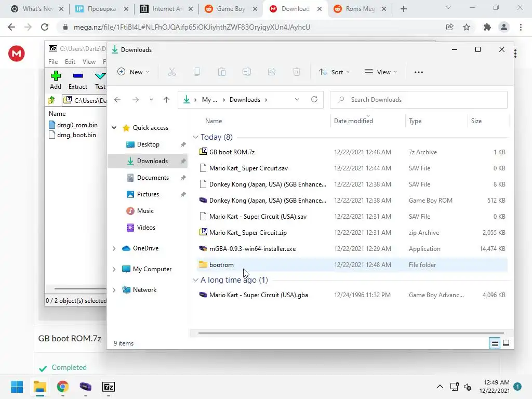Viewport: 532px width, 399px height.
Task: Collapse the Today (8) group
Action: 195,137
